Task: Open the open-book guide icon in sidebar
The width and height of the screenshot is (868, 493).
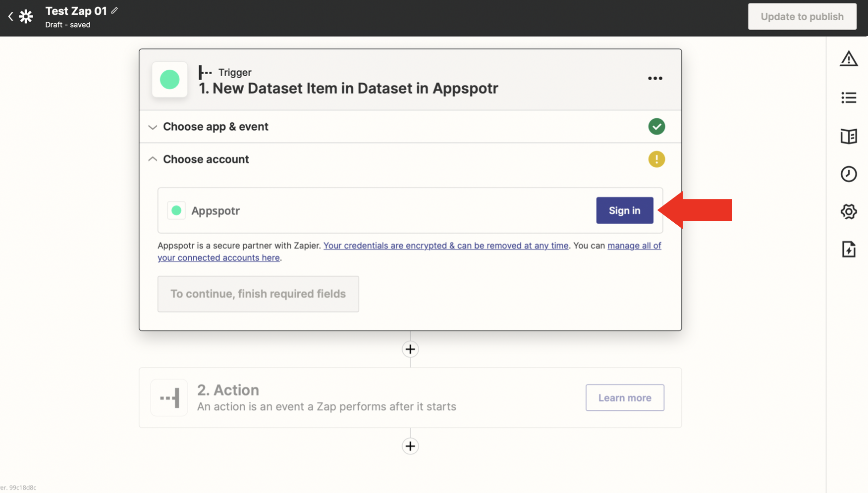Action: pyautogui.click(x=849, y=136)
